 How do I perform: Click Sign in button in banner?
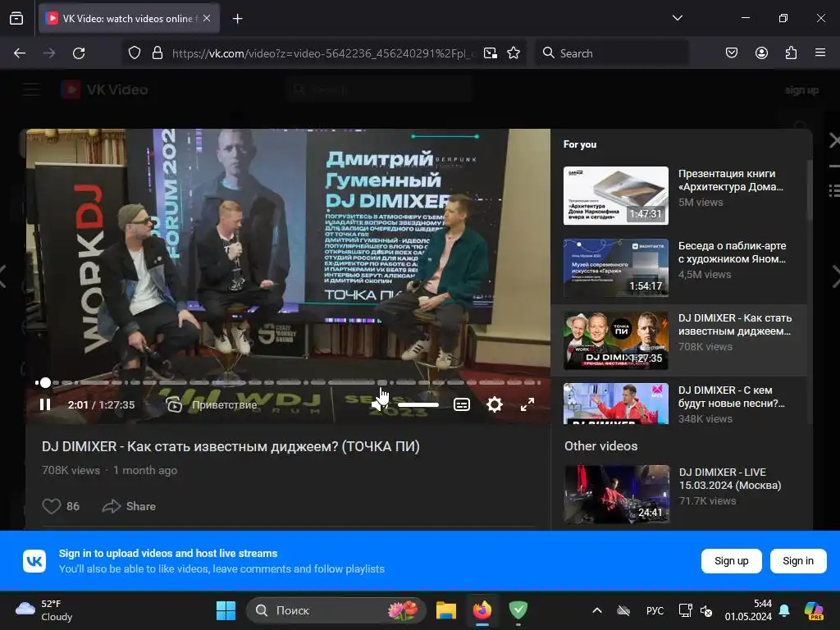pyautogui.click(x=797, y=561)
